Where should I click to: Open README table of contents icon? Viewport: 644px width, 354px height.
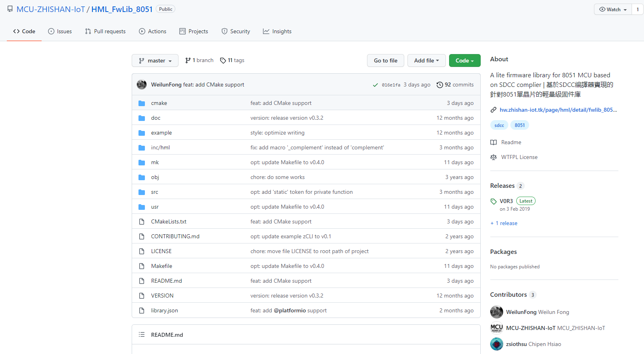142,335
